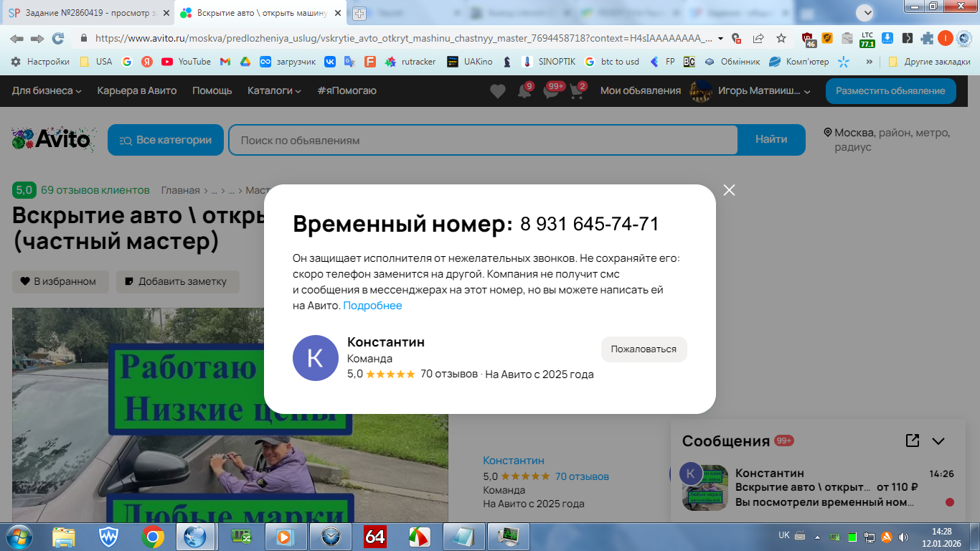Click the Добавить заметку button
980x551 pixels.
[x=177, y=282]
